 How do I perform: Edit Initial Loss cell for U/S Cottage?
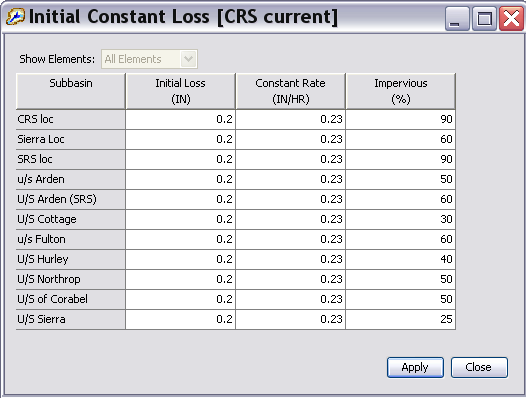click(x=181, y=219)
